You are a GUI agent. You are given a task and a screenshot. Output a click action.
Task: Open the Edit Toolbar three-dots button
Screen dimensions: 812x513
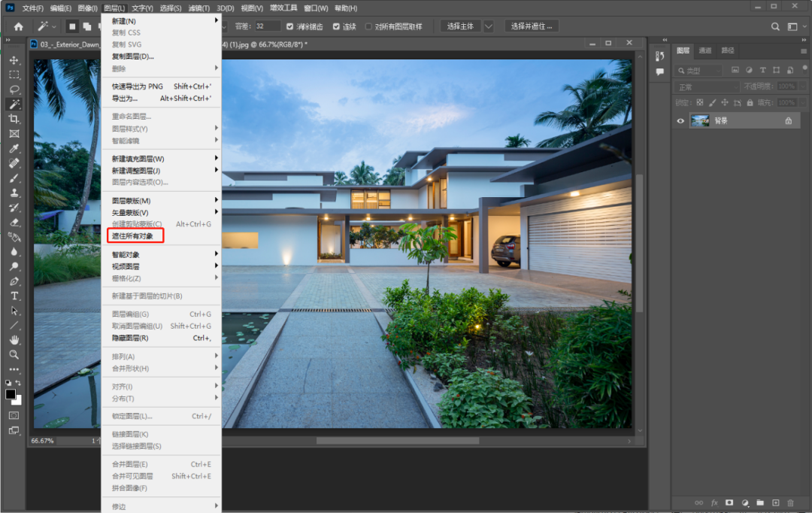14,369
